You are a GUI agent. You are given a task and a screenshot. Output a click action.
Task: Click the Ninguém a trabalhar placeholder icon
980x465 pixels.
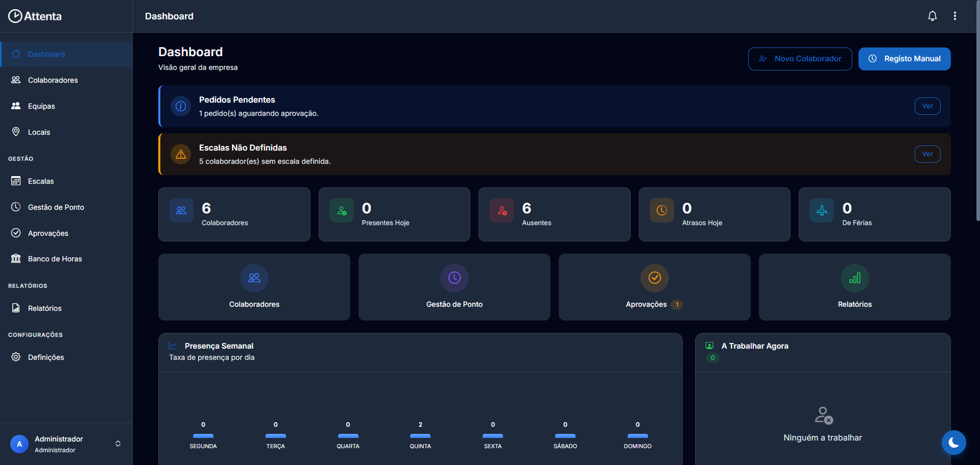pos(823,415)
